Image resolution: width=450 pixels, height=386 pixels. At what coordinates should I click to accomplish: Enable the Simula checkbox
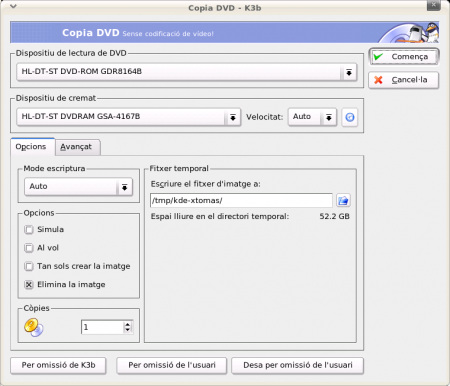[x=29, y=230]
